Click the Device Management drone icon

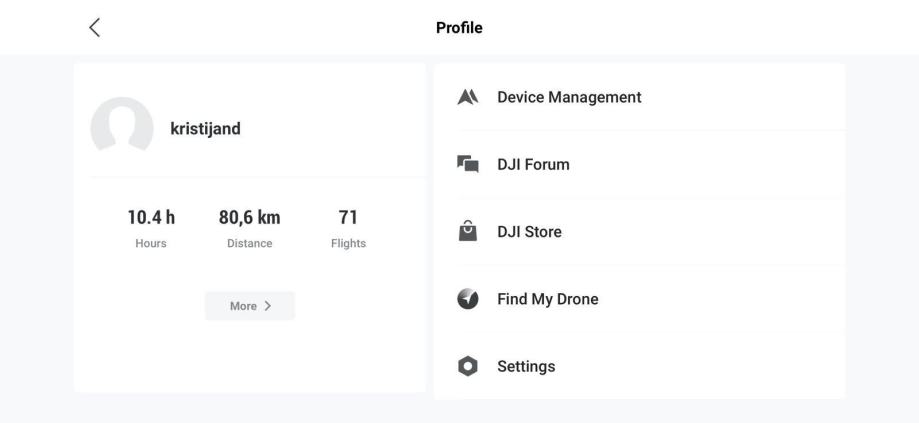(x=467, y=97)
